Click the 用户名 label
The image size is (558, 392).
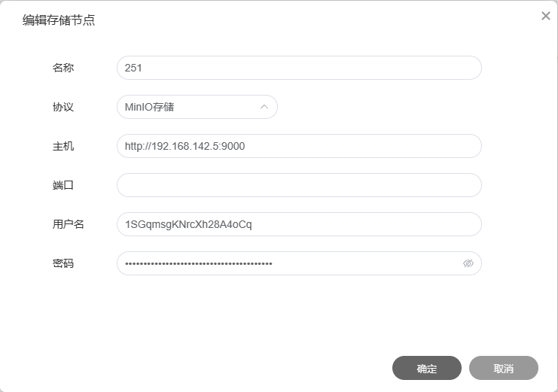point(68,224)
